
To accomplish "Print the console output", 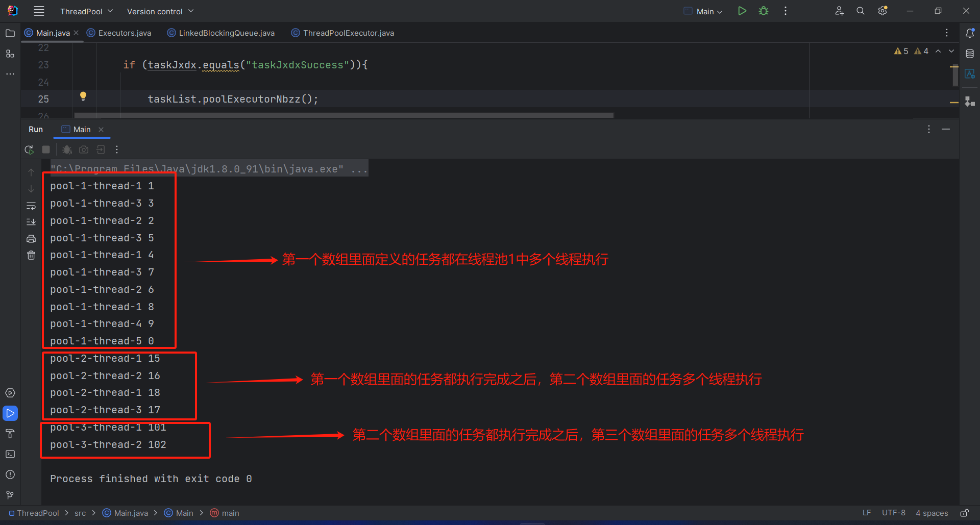I will 31,239.
